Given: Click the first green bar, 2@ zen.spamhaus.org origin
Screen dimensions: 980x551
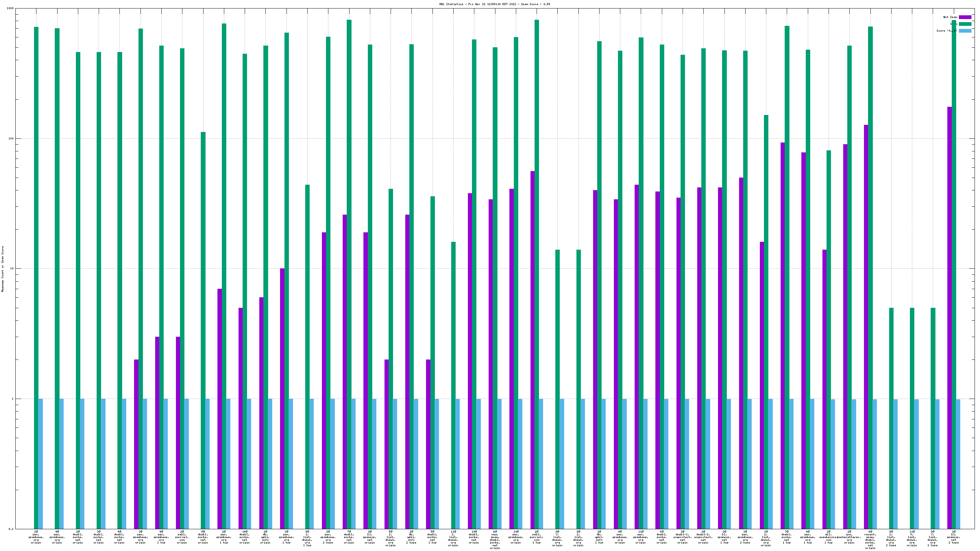Looking at the screenshot, I should pyautogui.click(x=36, y=266).
